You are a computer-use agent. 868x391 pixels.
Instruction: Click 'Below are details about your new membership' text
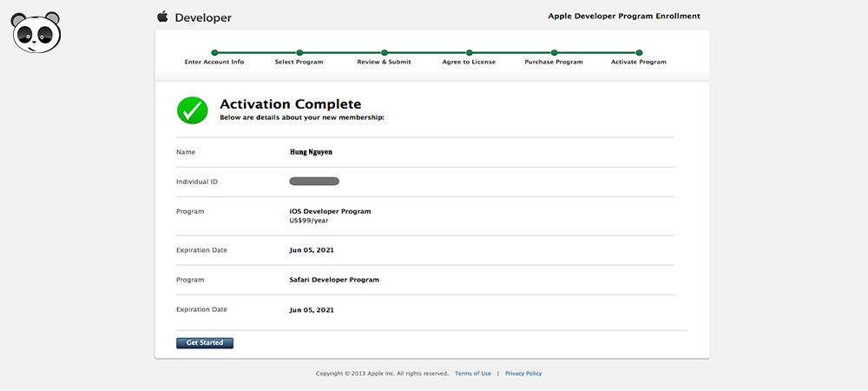tap(302, 118)
